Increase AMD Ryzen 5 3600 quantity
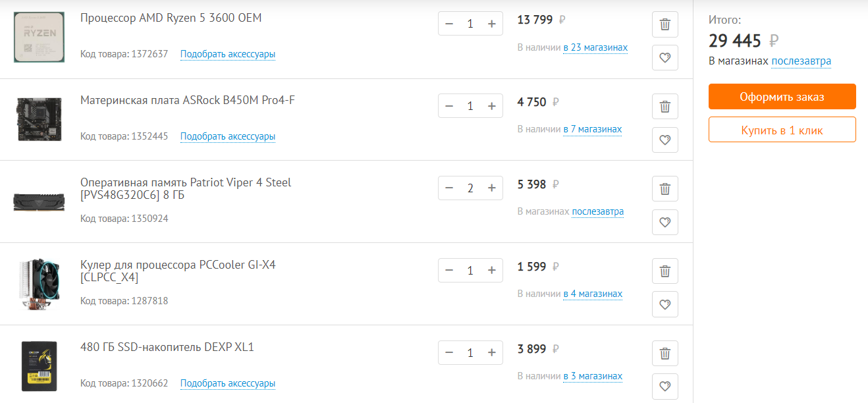Screen dimensions: 868x403 491,24
